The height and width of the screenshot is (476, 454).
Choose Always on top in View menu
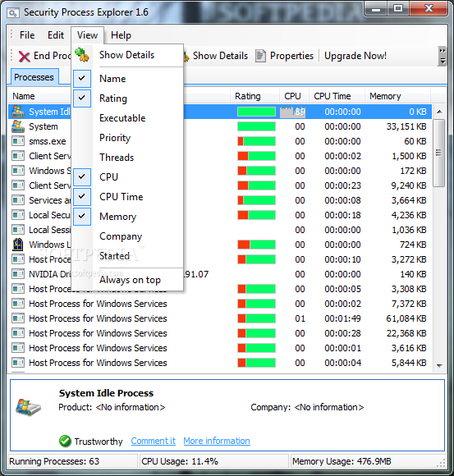tap(127, 280)
